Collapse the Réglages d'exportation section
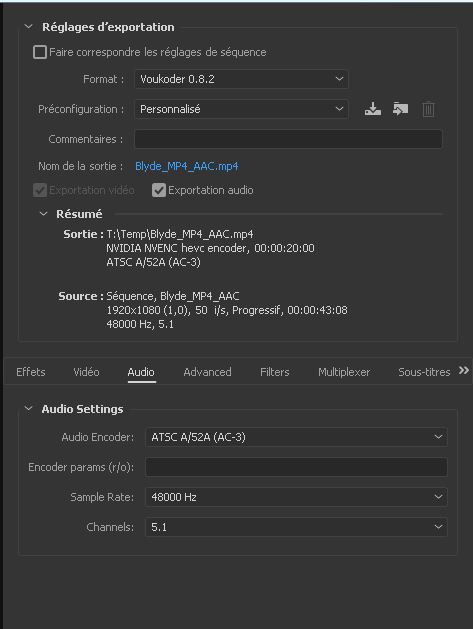473x629 pixels. click(28, 27)
